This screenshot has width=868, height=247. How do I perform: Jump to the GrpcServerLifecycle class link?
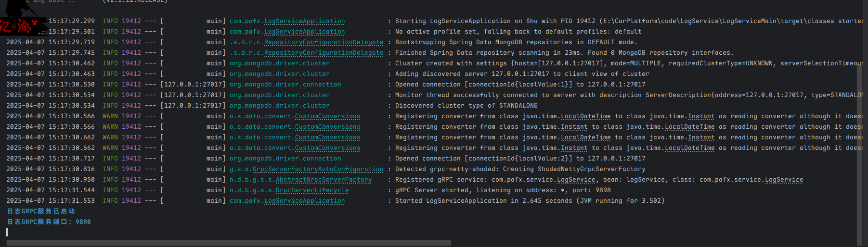coord(312,190)
